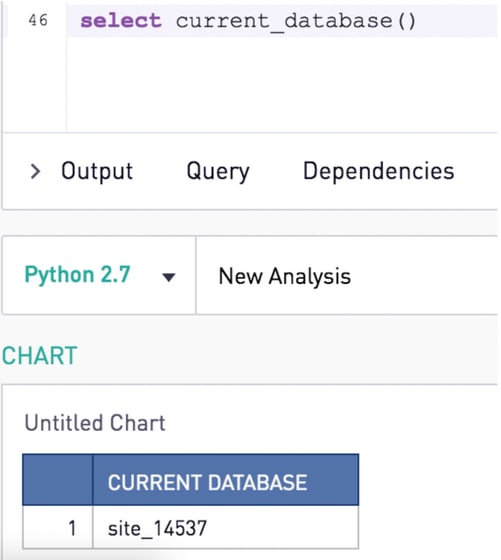Open the Output tab
Image resolution: width=501 pixels, height=560 pixels.
click(x=97, y=171)
